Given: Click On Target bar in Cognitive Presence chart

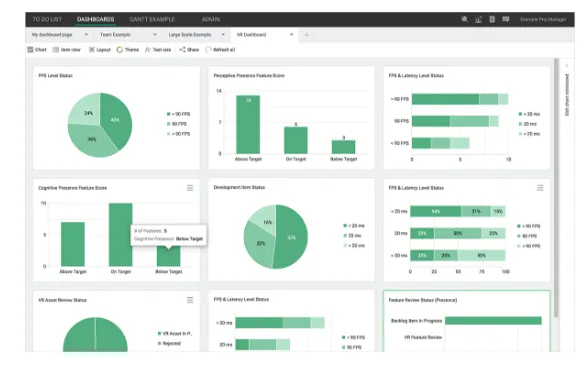Looking at the screenshot, I should pos(120,235).
